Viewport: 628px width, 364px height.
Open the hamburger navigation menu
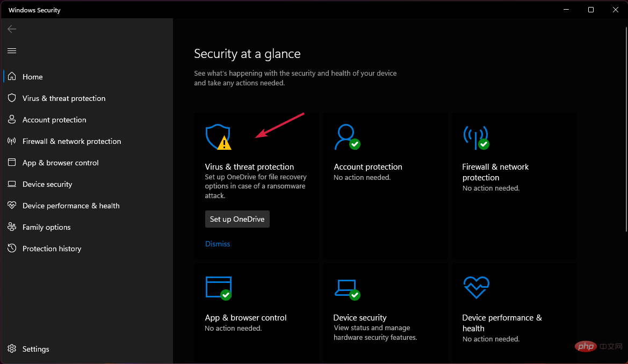12,50
